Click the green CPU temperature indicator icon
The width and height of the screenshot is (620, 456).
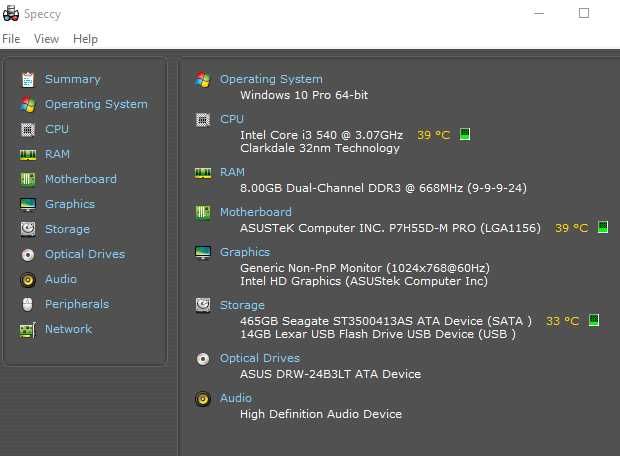465,134
